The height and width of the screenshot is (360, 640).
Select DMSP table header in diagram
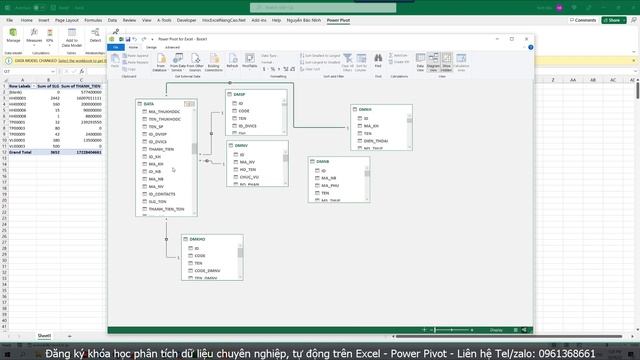(256, 94)
